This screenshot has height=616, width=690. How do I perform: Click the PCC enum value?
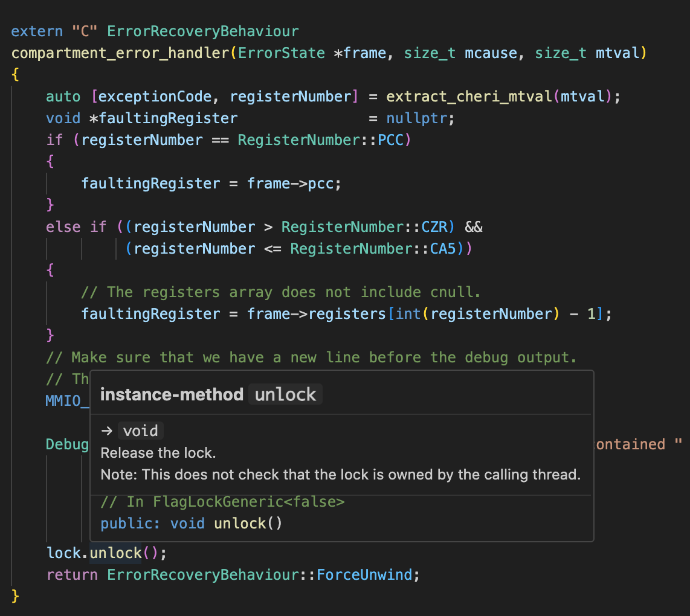(x=390, y=140)
